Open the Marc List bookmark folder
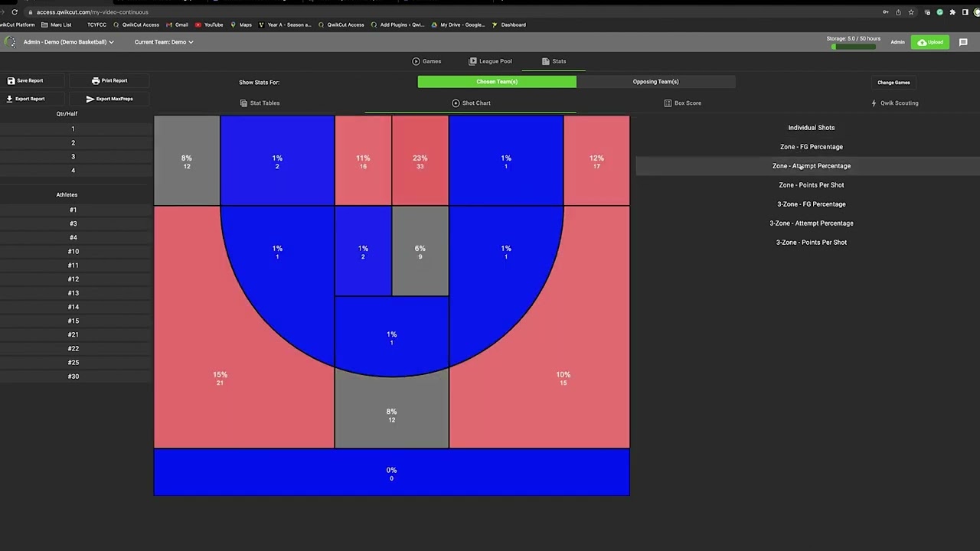980x551 pixels. point(56,24)
